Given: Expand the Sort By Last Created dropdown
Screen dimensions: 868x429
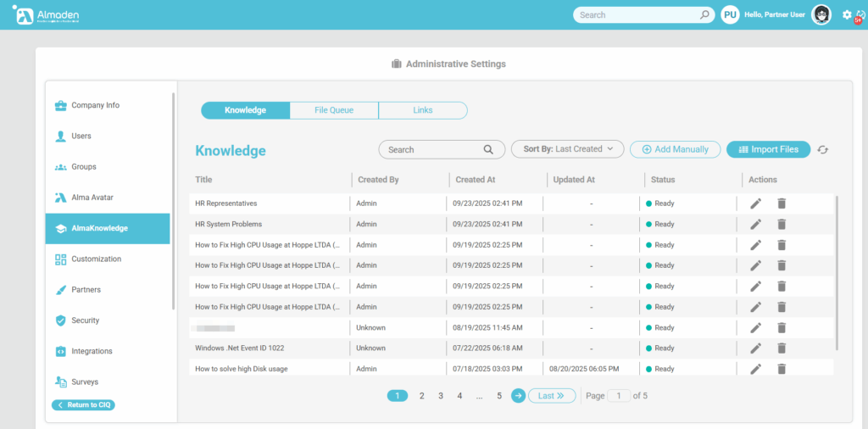Looking at the screenshot, I should coord(567,149).
